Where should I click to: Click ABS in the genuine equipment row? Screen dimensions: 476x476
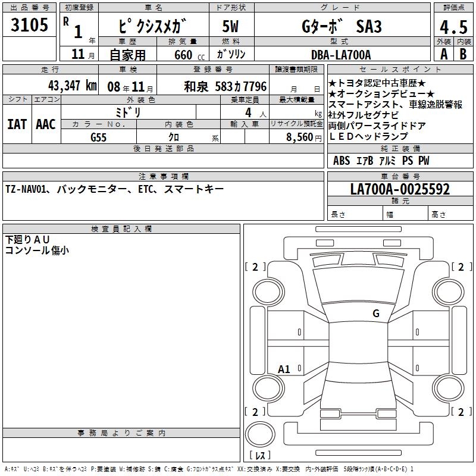pos(342,160)
